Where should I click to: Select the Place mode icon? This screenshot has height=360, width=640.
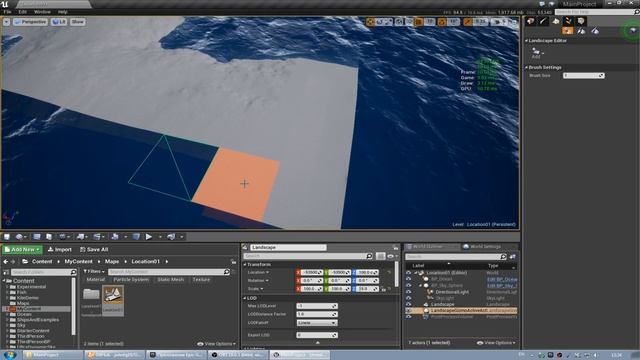click(530, 21)
